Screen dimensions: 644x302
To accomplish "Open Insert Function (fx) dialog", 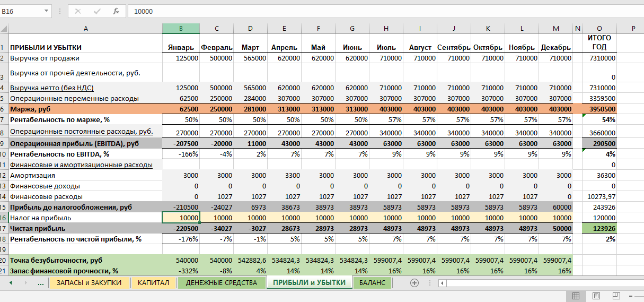I will (x=116, y=11).
